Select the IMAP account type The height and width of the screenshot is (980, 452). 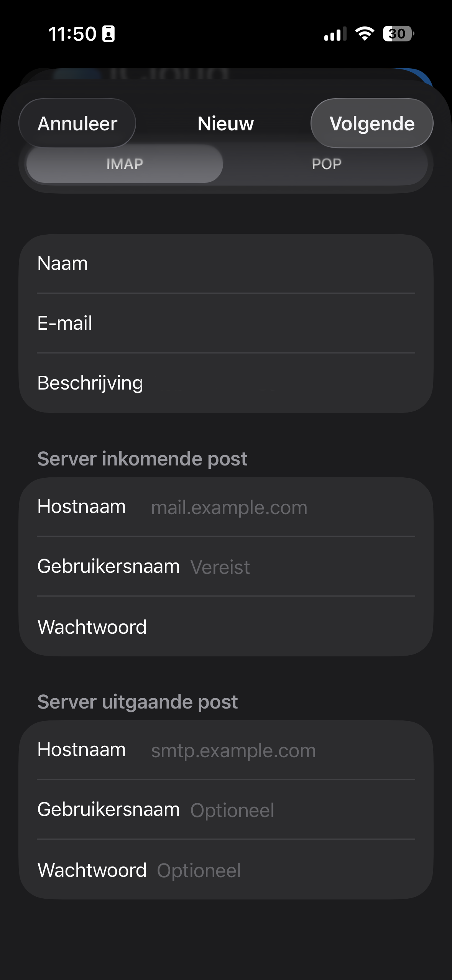click(125, 164)
